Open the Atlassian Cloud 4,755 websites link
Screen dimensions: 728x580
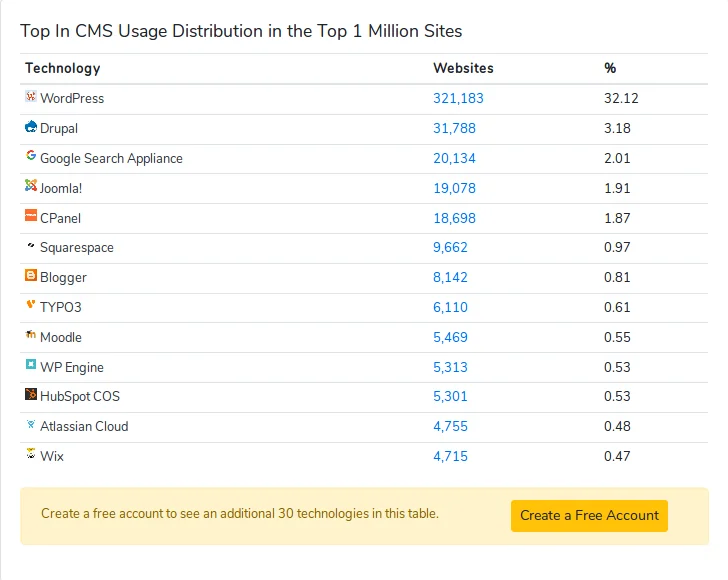[450, 426]
